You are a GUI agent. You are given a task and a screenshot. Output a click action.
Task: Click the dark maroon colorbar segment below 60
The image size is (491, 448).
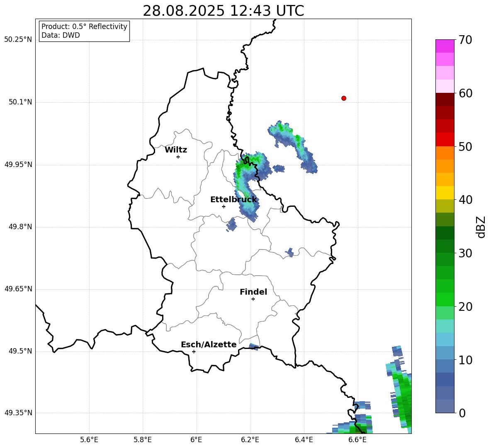click(445, 99)
